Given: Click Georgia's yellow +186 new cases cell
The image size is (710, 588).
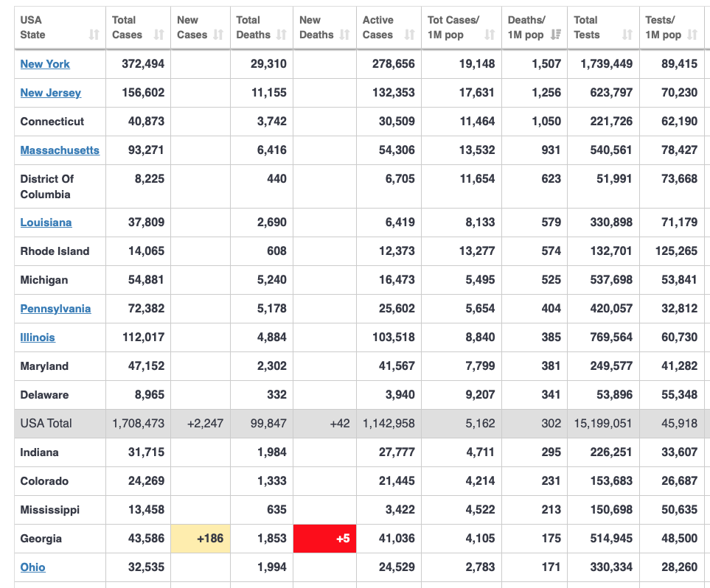Looking at the screenshot, I should point(201,539).
